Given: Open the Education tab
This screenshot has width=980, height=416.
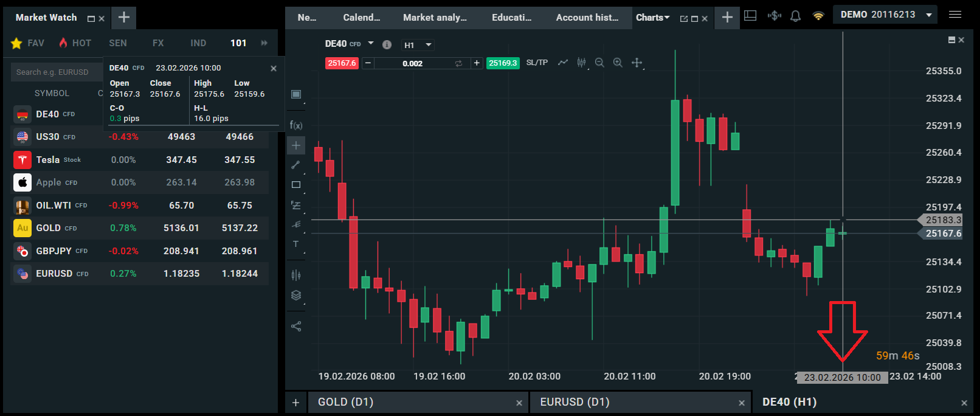Looking at the screenshot, I should pyautogui.click(x=512, y=18).
